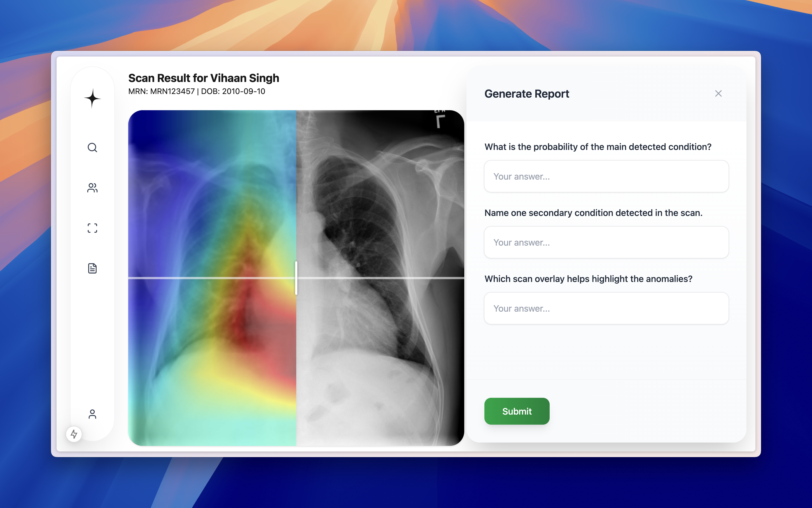Close the Generate Report panel

click(718, 93)
